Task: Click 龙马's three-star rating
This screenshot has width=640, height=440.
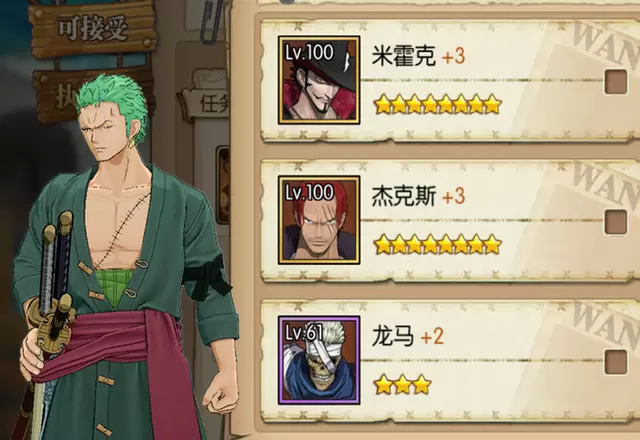Action: point(402,384)
